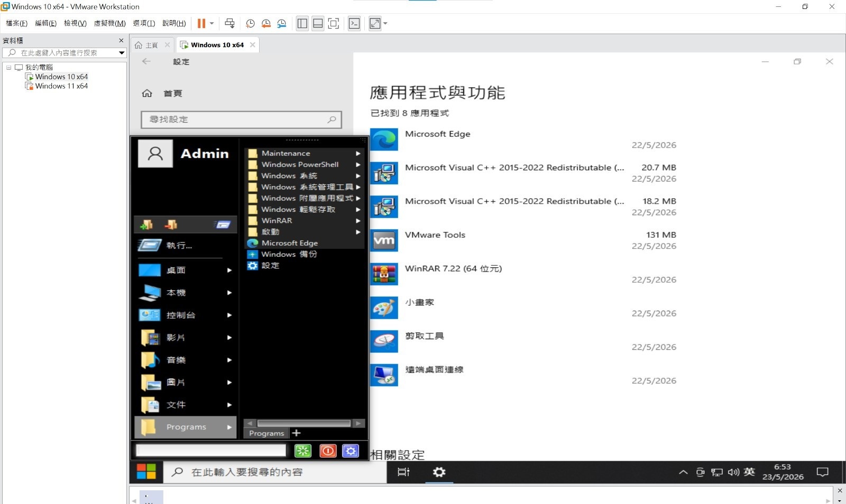Click the start menu search box
Viewport: 846px width, 504px height.
click(211, 451)
